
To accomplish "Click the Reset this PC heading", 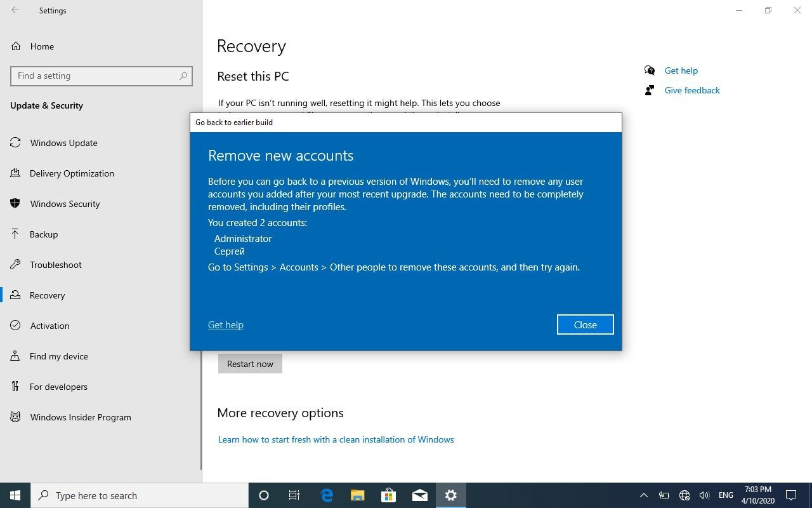I will tap(252, 76).
